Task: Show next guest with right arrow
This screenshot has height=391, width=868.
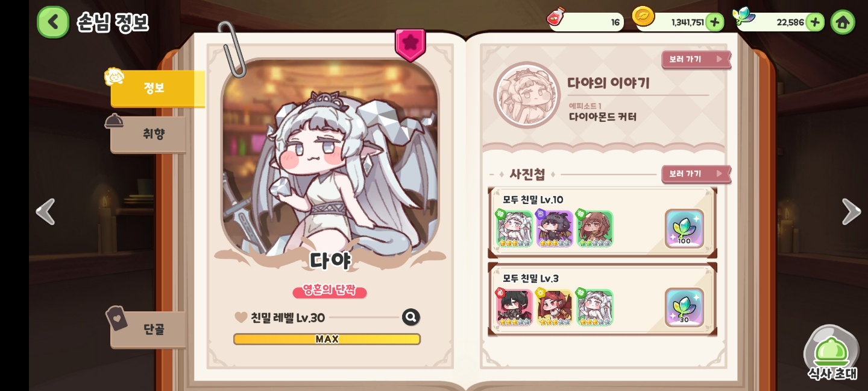Action: (851, 212)
